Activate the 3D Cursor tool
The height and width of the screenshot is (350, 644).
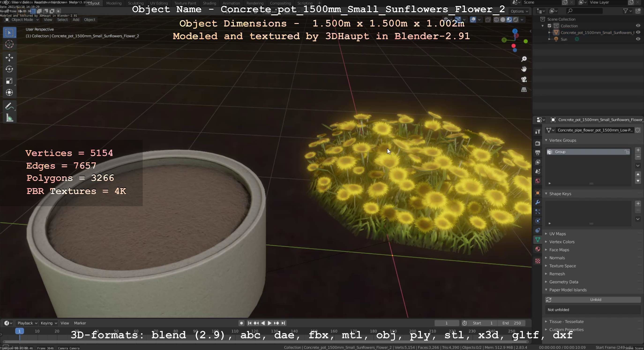click(10, 44)
